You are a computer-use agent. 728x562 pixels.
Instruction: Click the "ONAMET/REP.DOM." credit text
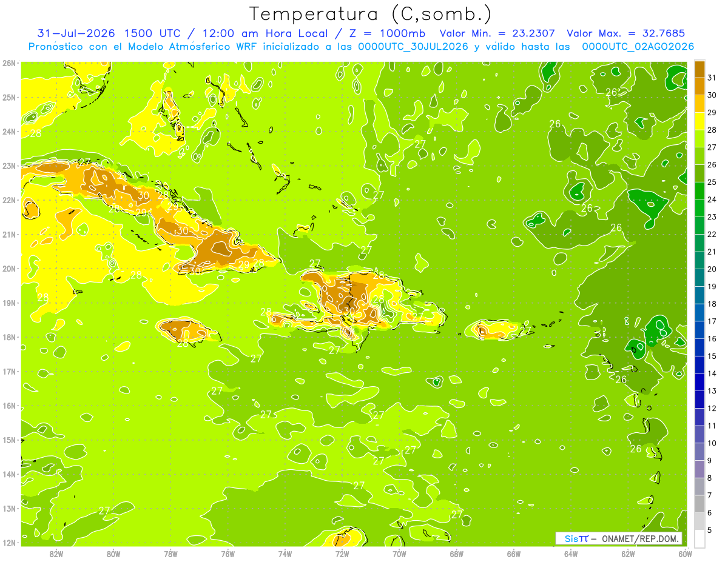641,538
